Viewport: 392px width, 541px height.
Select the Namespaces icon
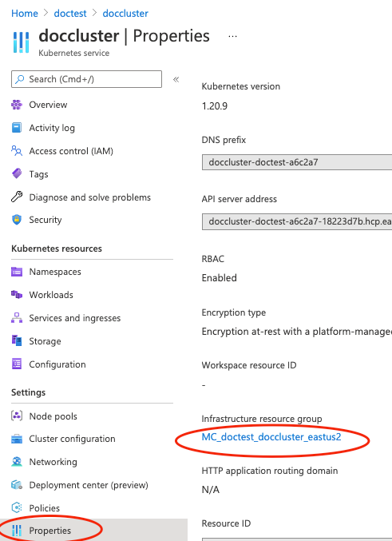pyautogui.click(x=17, y=272)
